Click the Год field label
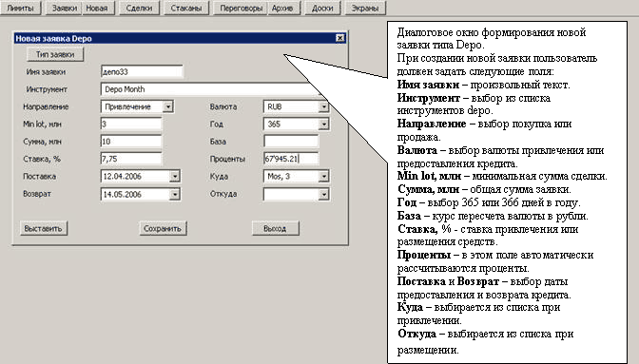 (217, 125)
